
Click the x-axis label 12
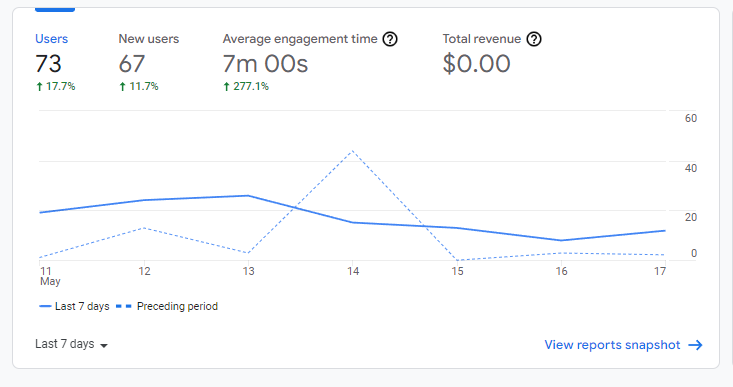144,271
